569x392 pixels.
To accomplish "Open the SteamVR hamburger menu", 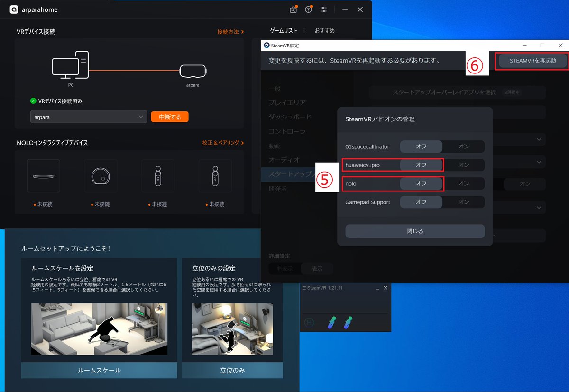I will click(304, 288).
